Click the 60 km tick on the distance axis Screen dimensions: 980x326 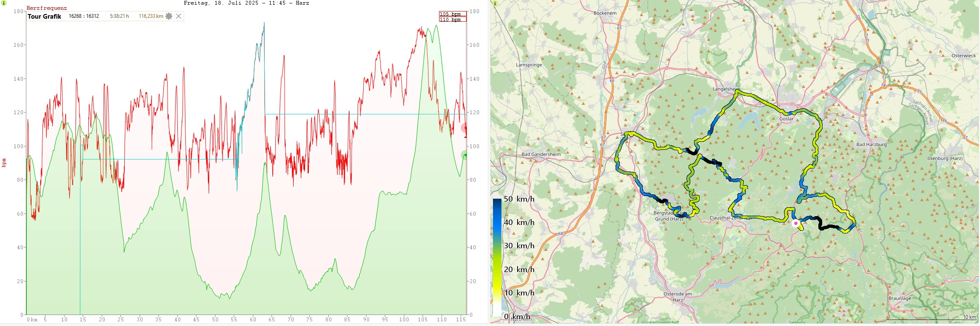click(x=253, y=320)
